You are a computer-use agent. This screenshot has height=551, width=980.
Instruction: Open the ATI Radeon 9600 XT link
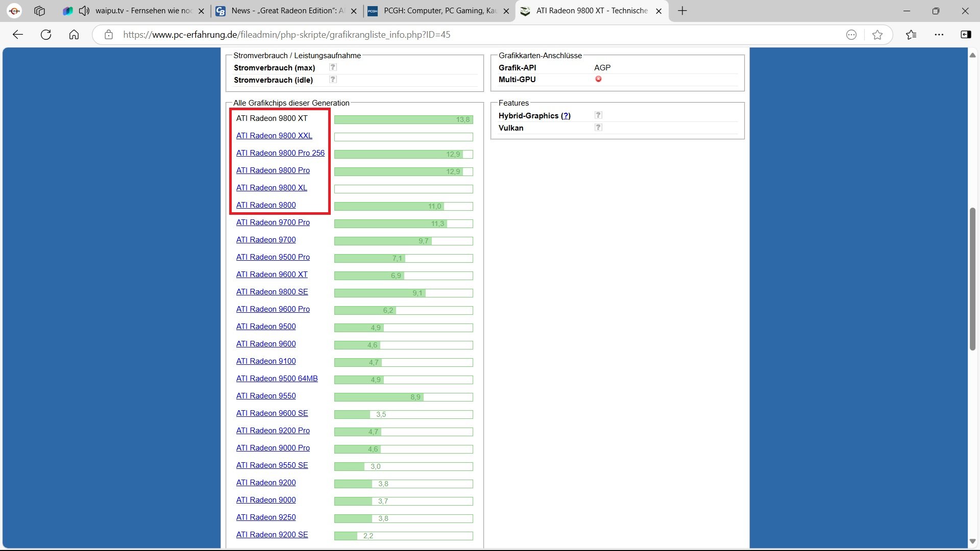[x=272, y=274]
